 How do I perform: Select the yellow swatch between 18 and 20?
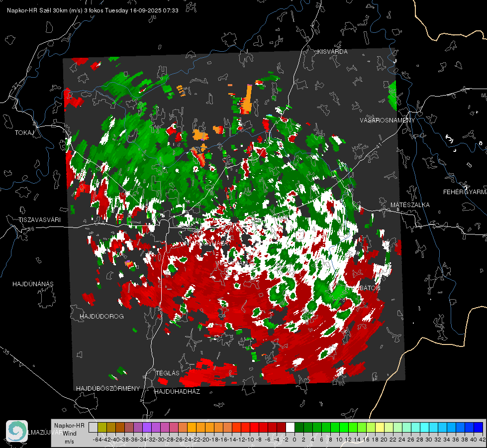pos(380,428)
